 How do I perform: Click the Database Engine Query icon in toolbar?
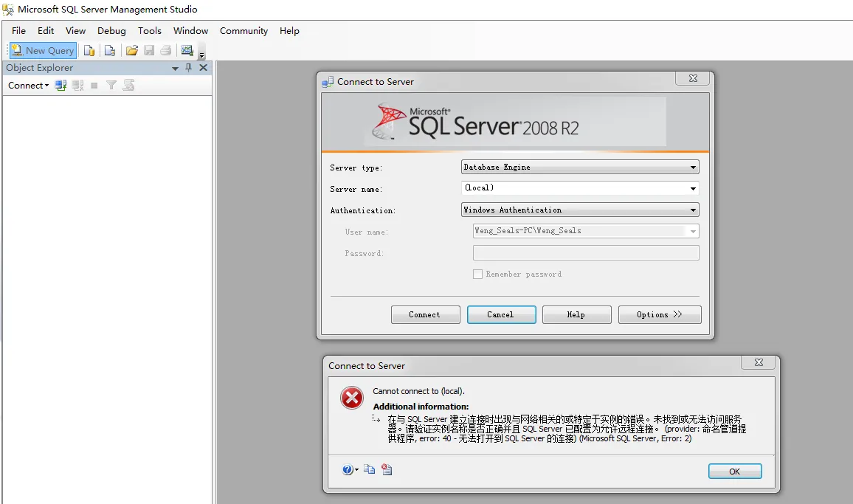click(x=89, y=51)
